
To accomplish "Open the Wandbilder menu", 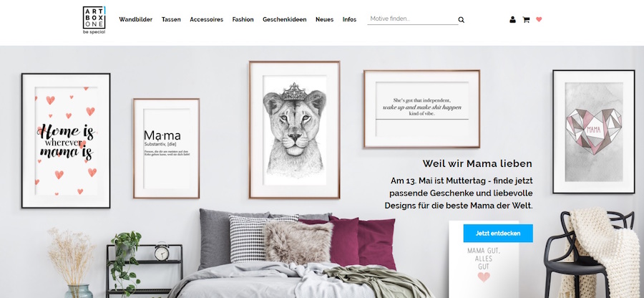I will tap(135, 19).
